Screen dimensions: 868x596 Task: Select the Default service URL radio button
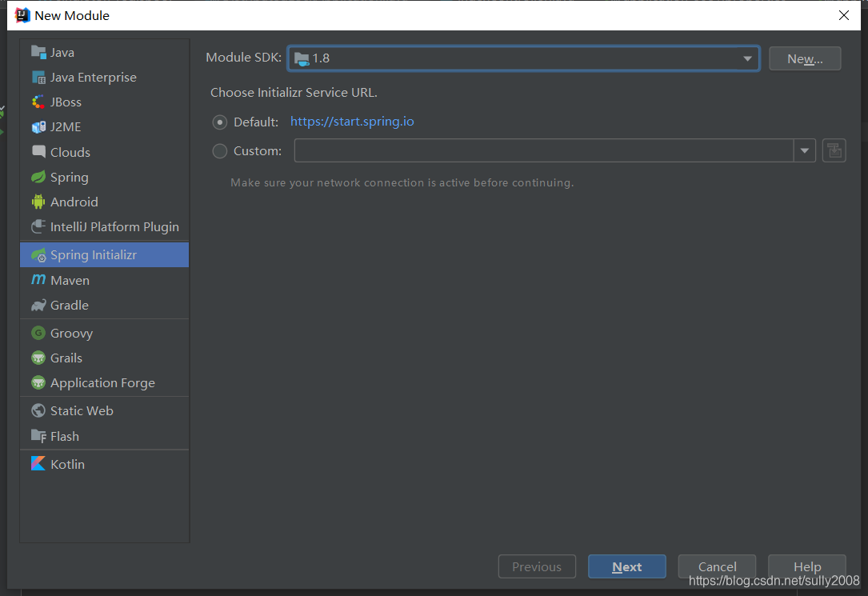point(220,122)
